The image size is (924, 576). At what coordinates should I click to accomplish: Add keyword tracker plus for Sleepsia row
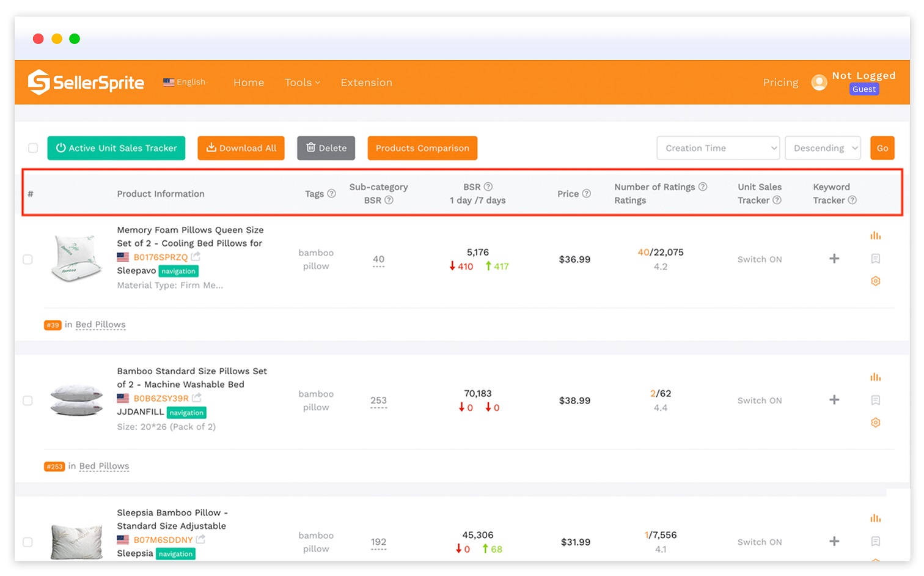pos(834,541)
